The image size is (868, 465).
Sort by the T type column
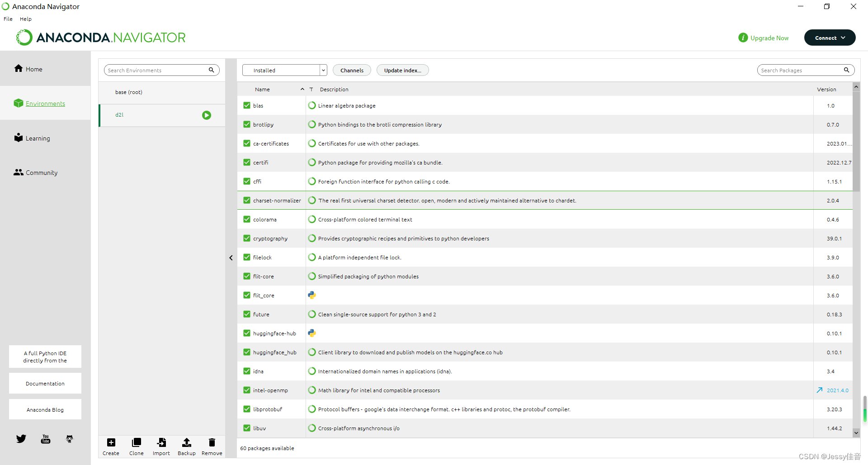[x=311, y=89]
